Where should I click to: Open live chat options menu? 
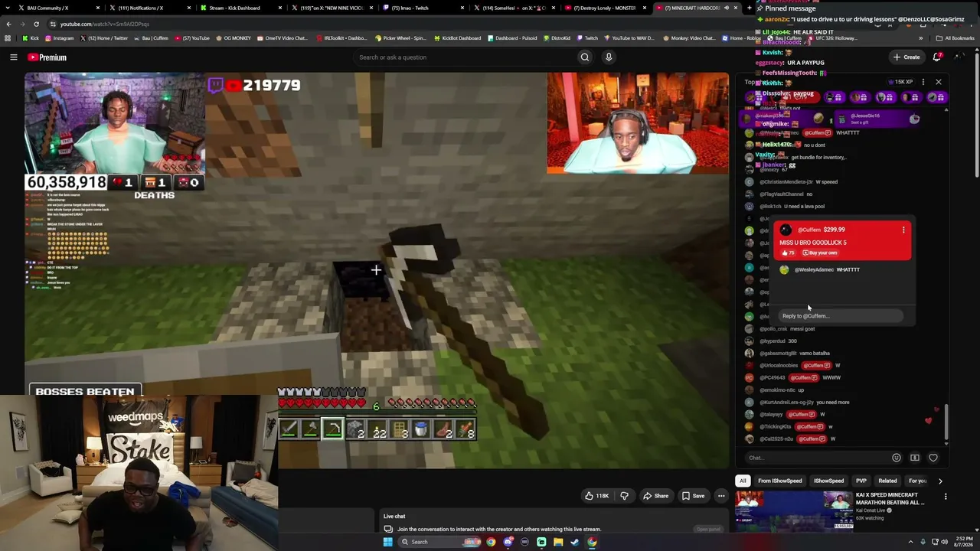point(923,82)
